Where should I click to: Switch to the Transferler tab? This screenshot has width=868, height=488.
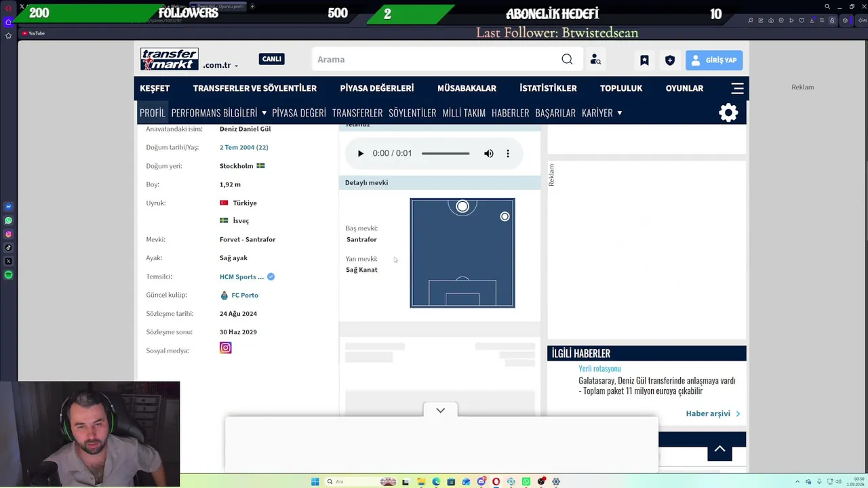click(357, 113)
